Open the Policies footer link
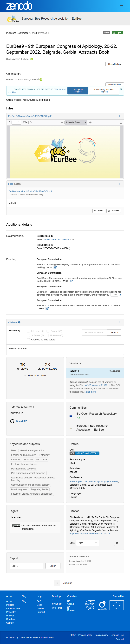Image resolution: width=130 pixels, height=644 pixels. [x=10, y=605]
